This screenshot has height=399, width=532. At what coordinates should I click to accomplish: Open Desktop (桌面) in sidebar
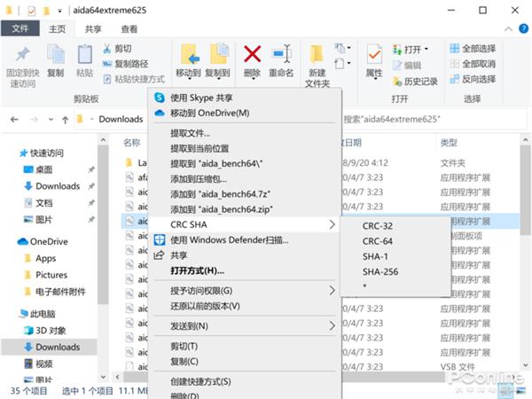[x=38, y=169]
